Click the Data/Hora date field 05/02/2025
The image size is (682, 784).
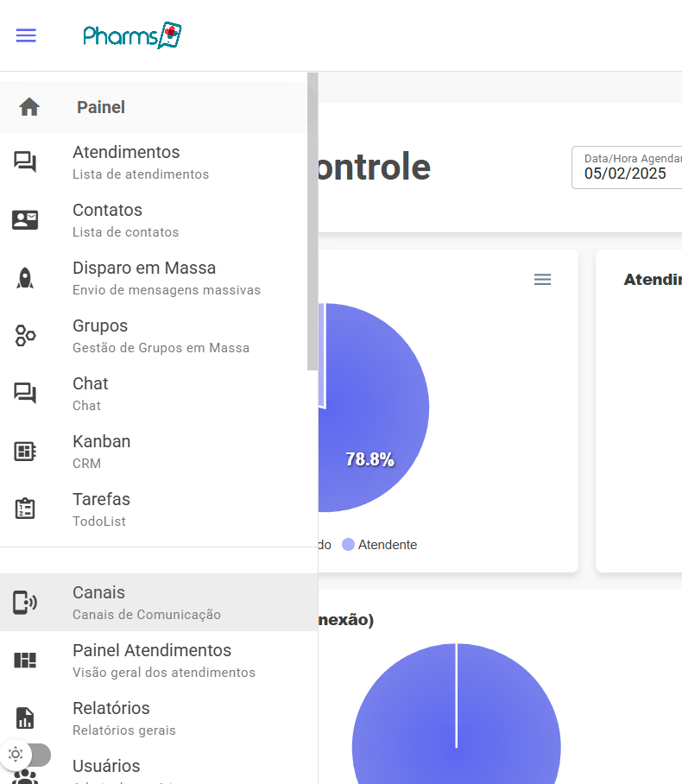pyautogui.click(x=628, y=168)
